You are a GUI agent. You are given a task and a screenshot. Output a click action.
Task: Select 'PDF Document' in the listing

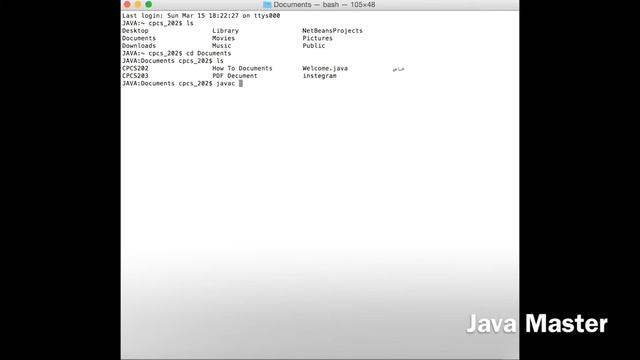pos(235,76)
